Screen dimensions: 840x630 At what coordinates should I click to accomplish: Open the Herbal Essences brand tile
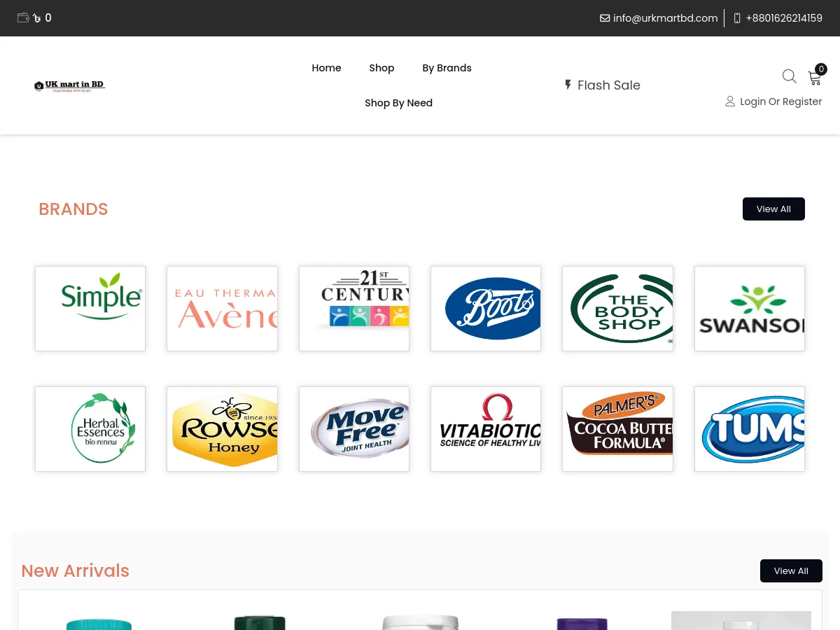[90, 429]
